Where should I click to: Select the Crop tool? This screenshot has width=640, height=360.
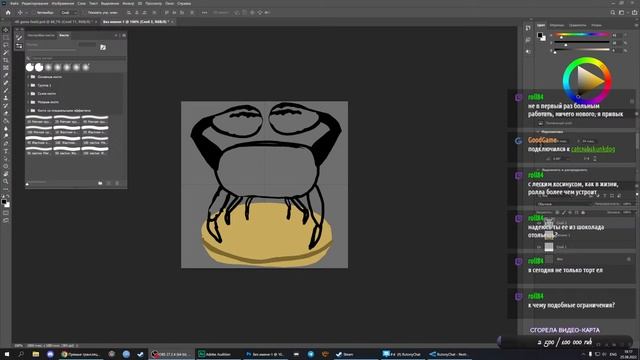[6, 60]
